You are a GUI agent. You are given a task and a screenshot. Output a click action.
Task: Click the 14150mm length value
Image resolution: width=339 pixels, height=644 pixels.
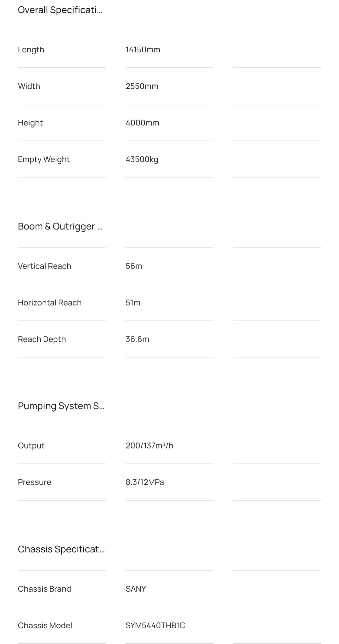coord(143,50)
